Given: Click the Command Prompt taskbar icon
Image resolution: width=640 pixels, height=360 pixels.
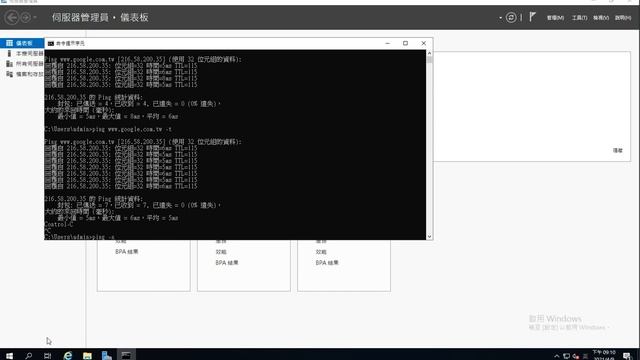Looking at the screenshot, I should (126, 356).
